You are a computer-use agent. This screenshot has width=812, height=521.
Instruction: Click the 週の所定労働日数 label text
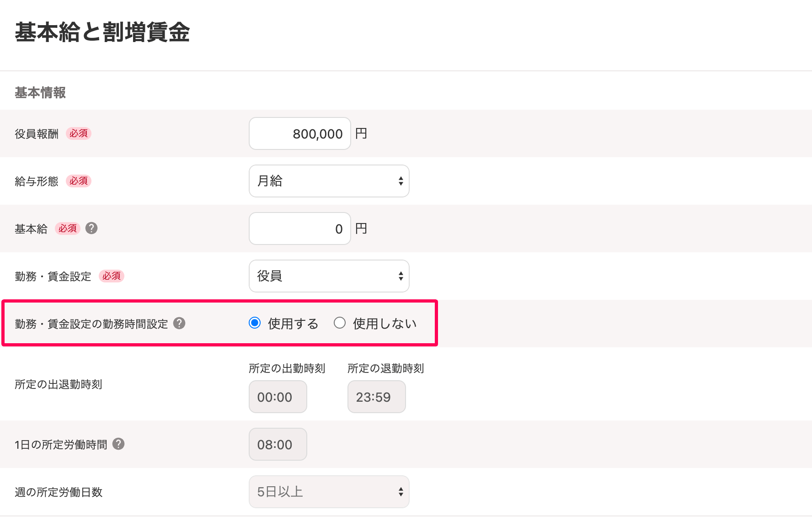pos(59,492)
